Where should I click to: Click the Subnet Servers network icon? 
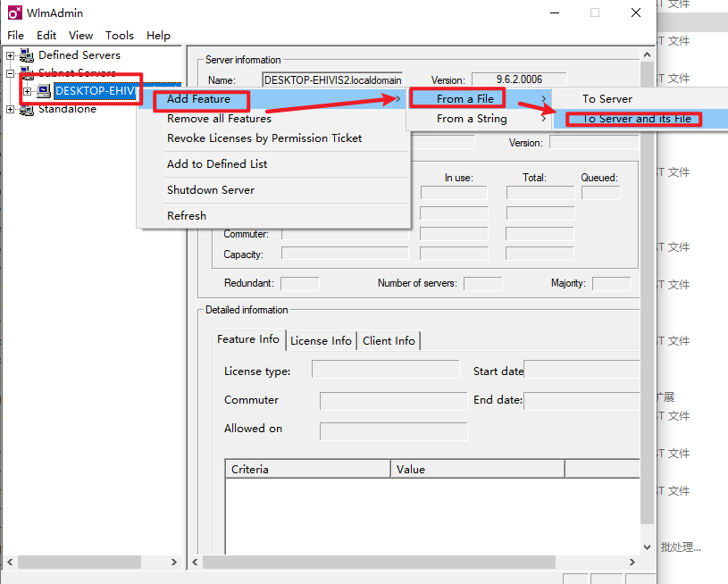coord(26,72)
